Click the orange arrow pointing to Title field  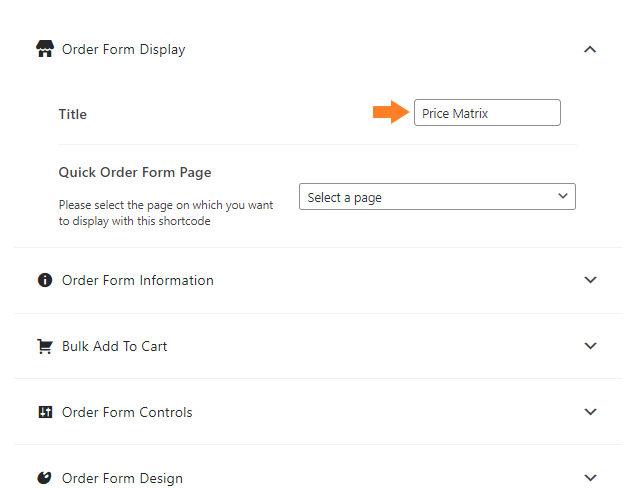point(391,112)
